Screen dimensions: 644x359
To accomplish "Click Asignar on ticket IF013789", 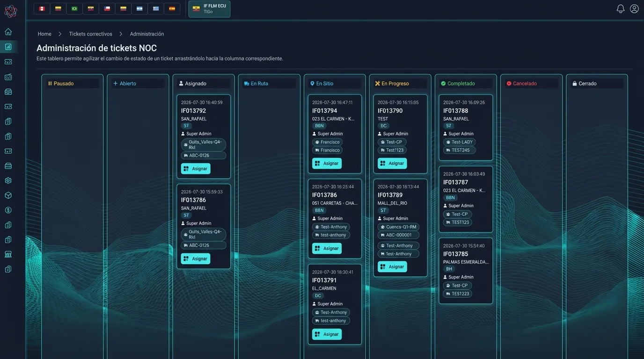I will 392,266.
